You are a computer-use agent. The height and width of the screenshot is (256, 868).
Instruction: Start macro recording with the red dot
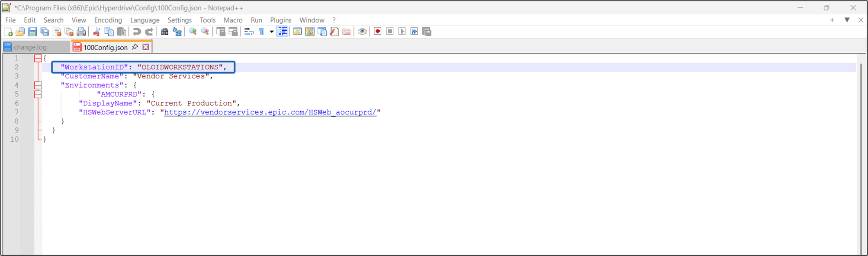378,32
